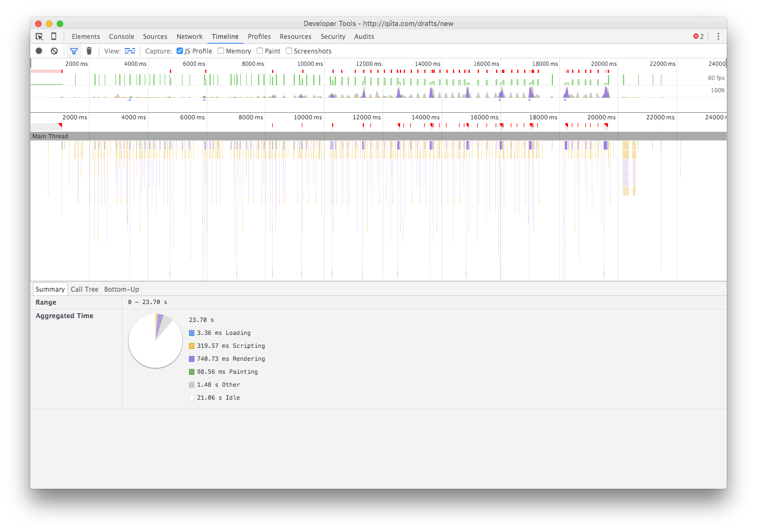Switch to the Console panel tab

(x=121, y=36)
